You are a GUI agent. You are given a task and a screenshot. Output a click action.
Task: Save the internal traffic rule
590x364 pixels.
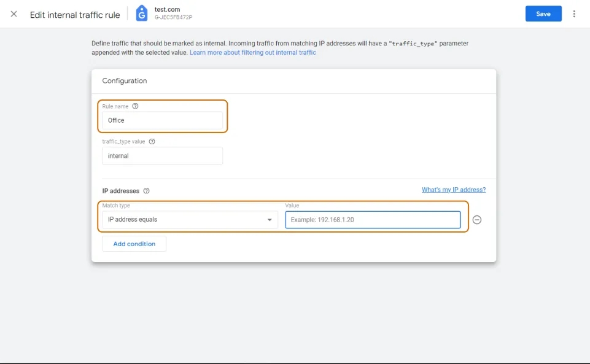tap(543, 14)
